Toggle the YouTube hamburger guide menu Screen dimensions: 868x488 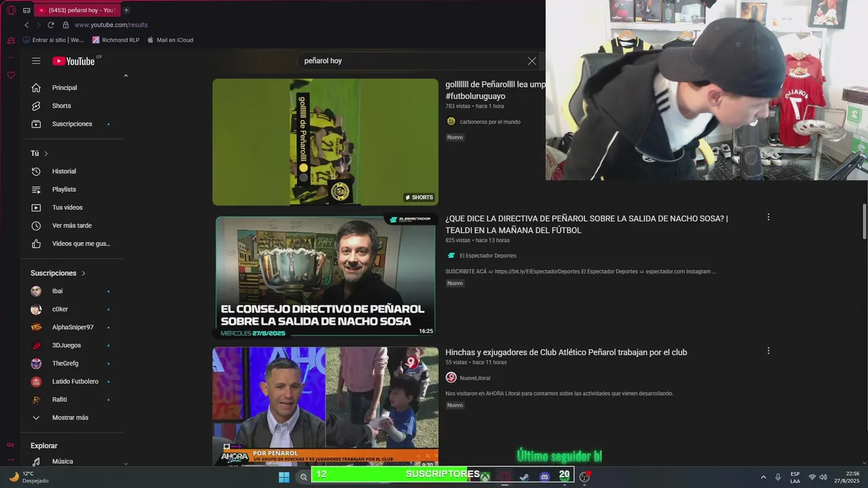36,61
